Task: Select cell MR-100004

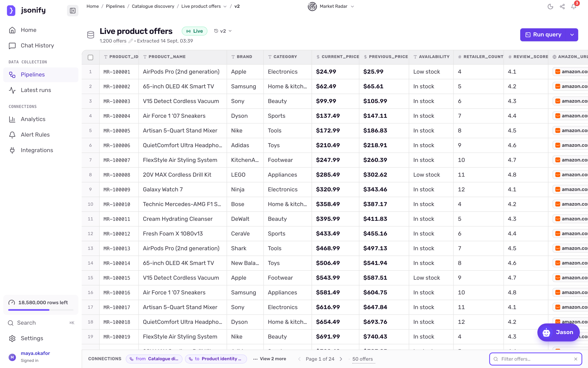Action: point(119,116)
